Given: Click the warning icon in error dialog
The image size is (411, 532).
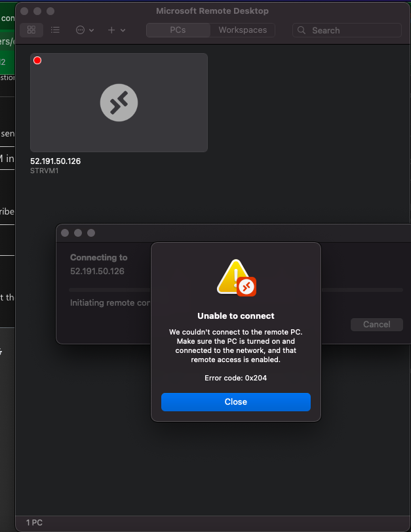Looking at the screenshot, I should pyautogui.click(x=237, y=277).
